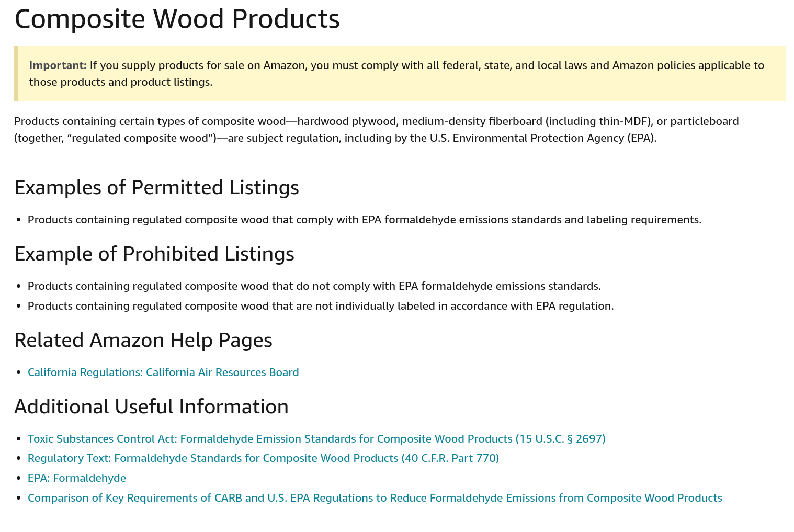This screenshot has height=532, width=794.
Task: Click the Example of Prohibited Listings heading
Action: pos(155,254)
